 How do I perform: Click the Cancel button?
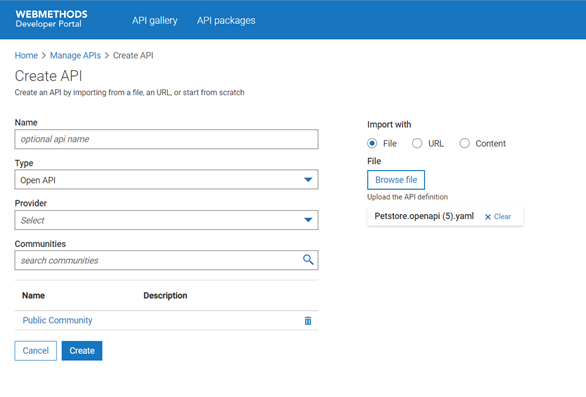coord(36,351)
